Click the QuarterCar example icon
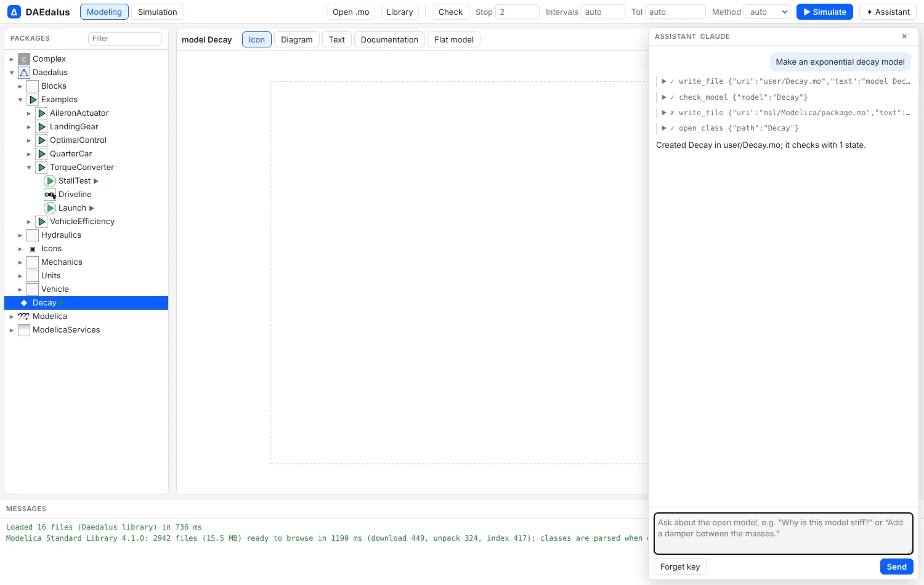 41,154
